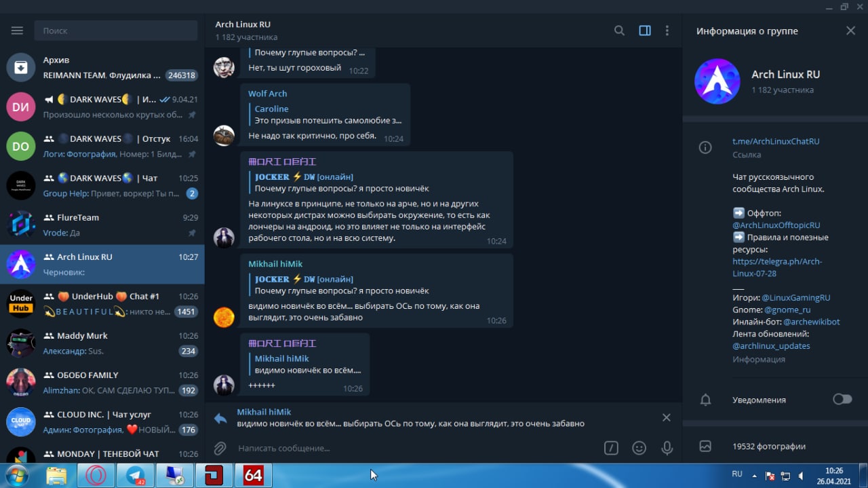Toggle group notifications switch
Image resolution: width=868 pixels, height=488 pixels.
click(842, 399)
